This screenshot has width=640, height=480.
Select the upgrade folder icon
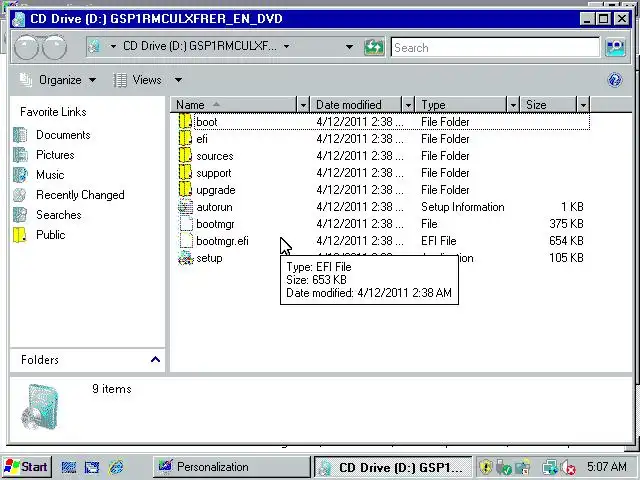pos(185,190)
